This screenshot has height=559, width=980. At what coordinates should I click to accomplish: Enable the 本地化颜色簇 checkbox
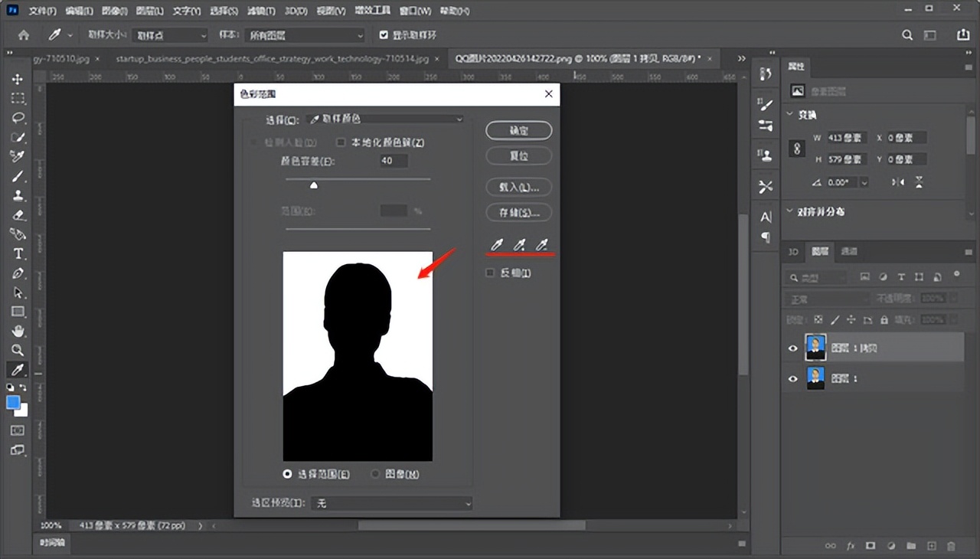[341, 142]
